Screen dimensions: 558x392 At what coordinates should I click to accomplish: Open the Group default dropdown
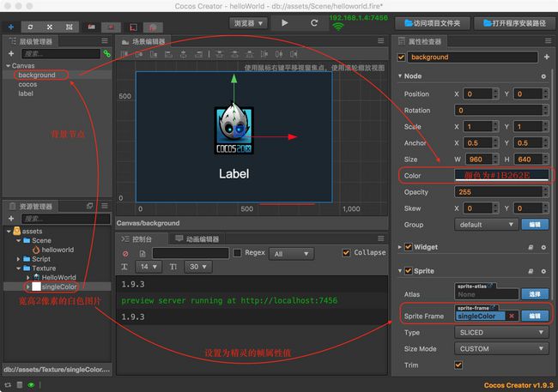486,225
